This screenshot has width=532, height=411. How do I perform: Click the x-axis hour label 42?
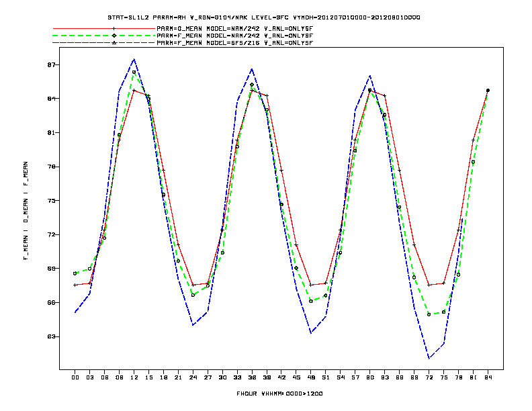[x=281, y=377]
